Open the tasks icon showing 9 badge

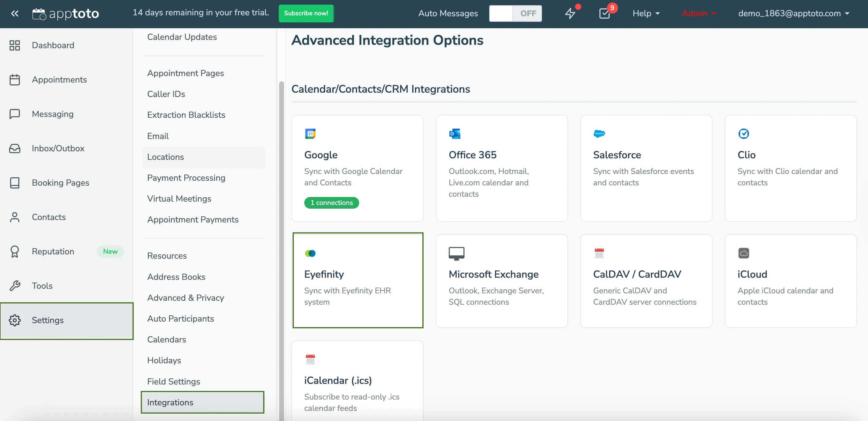[605, 14]
